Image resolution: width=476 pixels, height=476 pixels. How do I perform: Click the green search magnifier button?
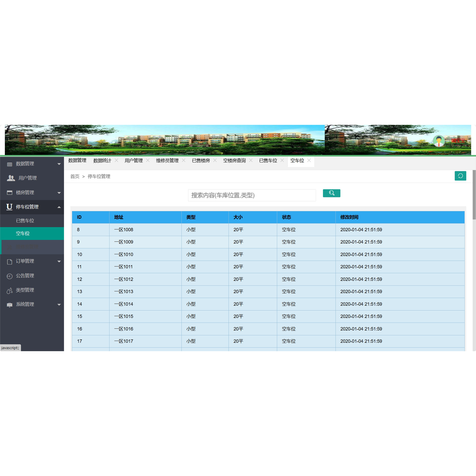331,193
